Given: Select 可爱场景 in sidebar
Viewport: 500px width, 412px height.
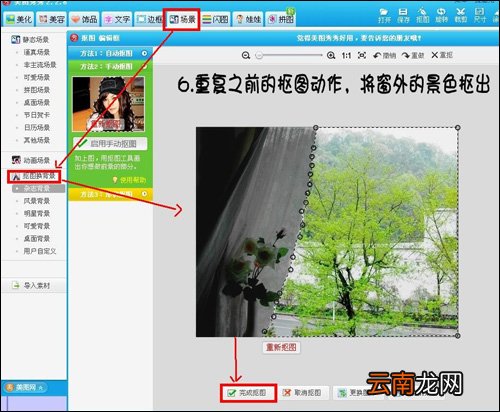Looking at the screenshot, I should tap(37, 77).
